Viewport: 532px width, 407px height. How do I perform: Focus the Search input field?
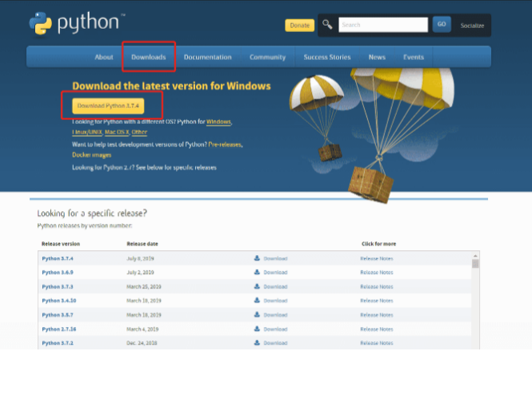pyautogui.click(x=383, y=25)
